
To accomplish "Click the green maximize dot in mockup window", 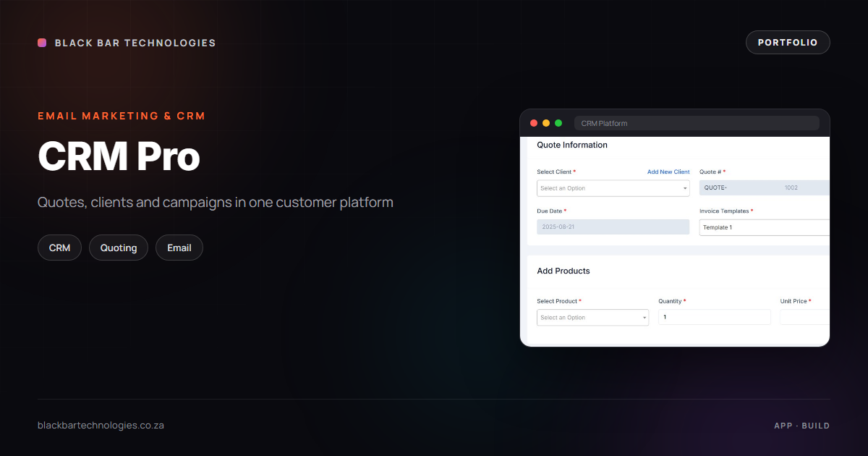I will point(558,123).
